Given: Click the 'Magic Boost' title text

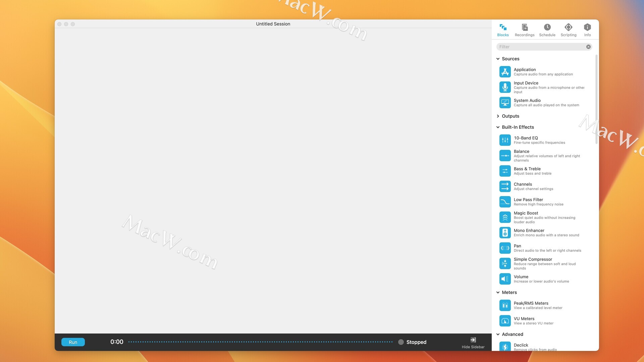Looking at the screenshot, I should (526, 213).
